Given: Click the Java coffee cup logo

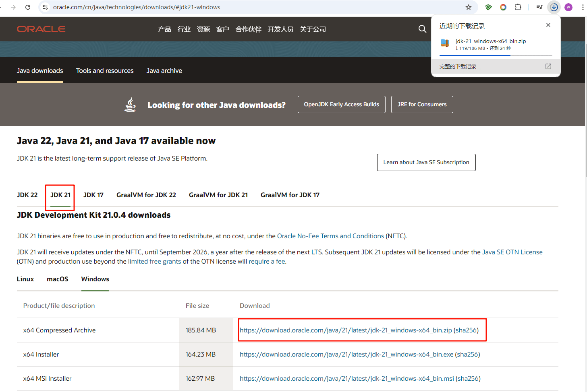Looking at the screenshot, I should point(130,105).
